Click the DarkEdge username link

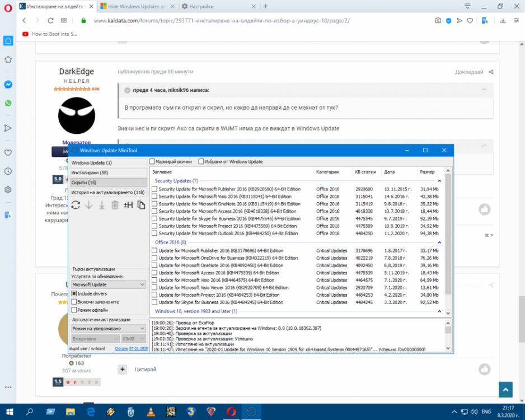(x=76, y=71)
